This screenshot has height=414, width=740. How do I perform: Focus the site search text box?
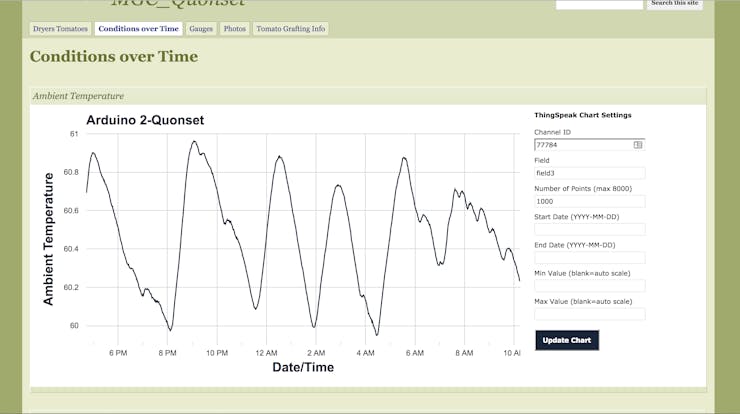click(599, 4)
